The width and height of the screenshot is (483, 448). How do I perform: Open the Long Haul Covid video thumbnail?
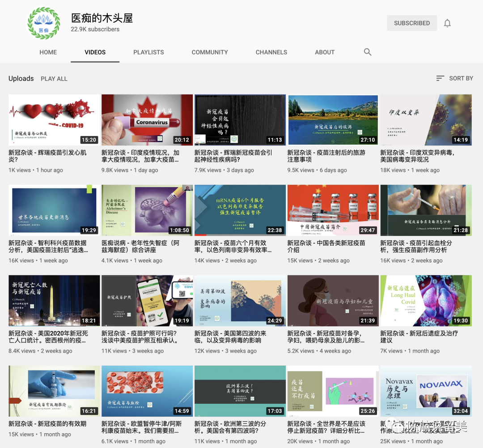pos(426,300)
